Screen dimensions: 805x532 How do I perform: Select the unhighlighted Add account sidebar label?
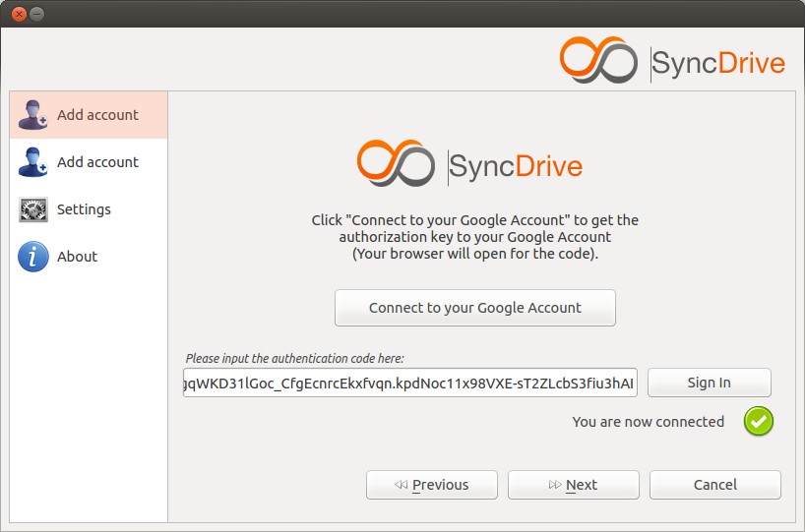pos(97,162)
